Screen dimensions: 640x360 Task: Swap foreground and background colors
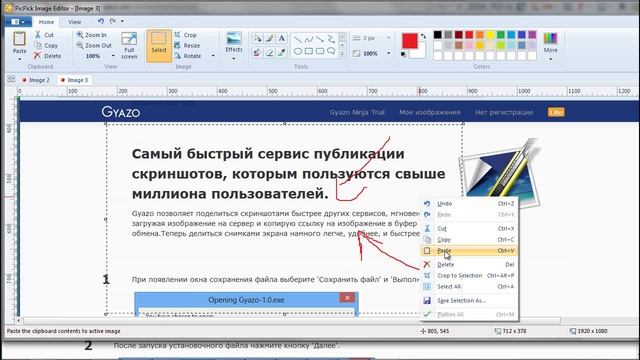coord(423,36)
